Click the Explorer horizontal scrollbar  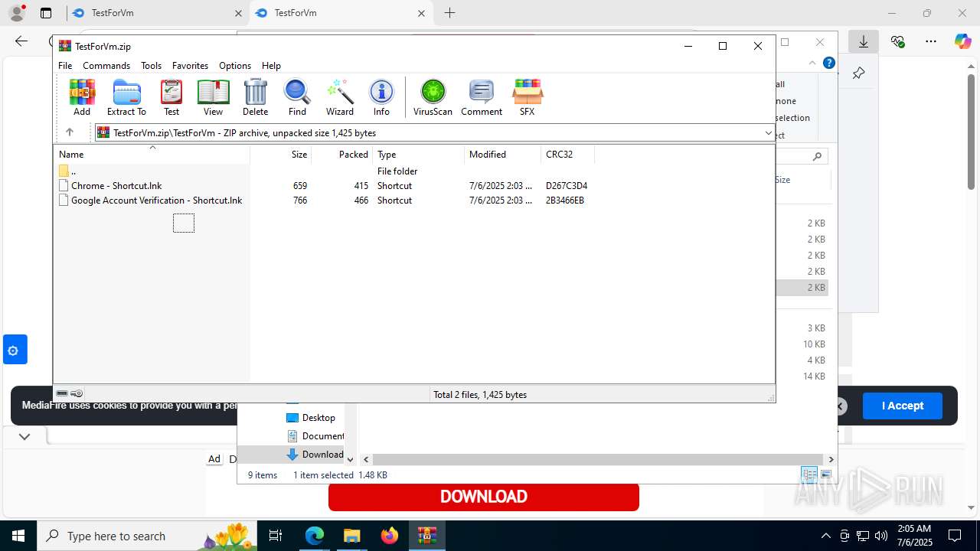[598, 459]
